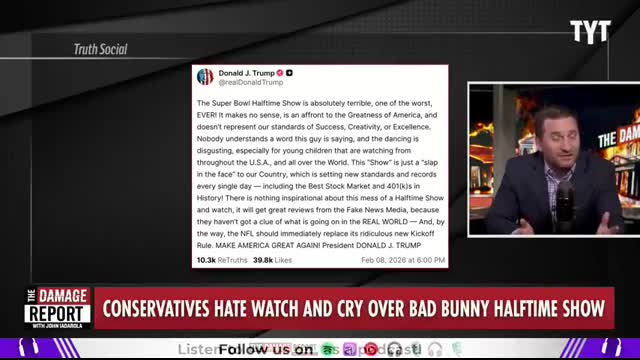Click the purple podcast app icon
This screenshot has width=640, height=360.
point(349,349)
